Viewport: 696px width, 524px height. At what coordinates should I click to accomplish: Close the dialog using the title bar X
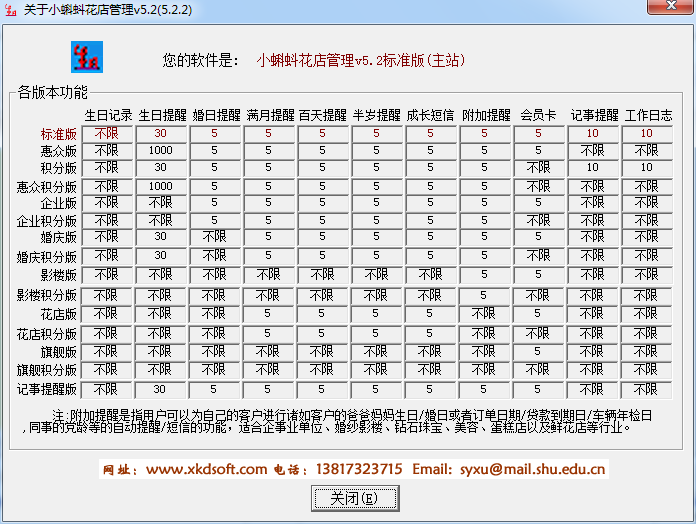665,8
